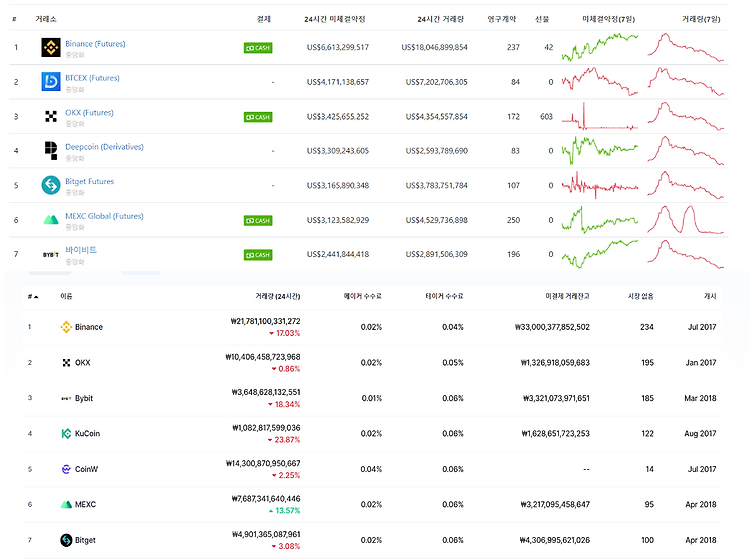Screen dimensions: 750x559
Task: Sort by 테이커 수수료 column header
Action: (x=444, y=296)
